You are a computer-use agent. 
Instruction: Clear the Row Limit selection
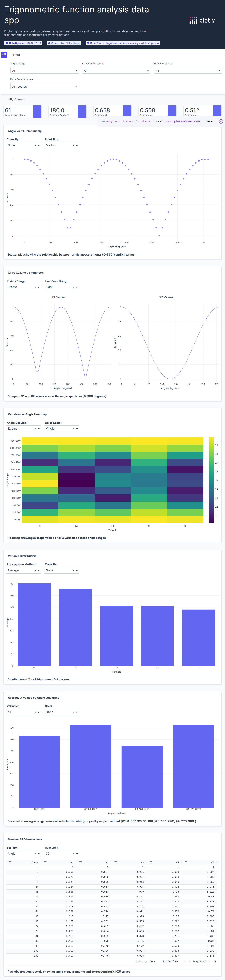(73, 854)
